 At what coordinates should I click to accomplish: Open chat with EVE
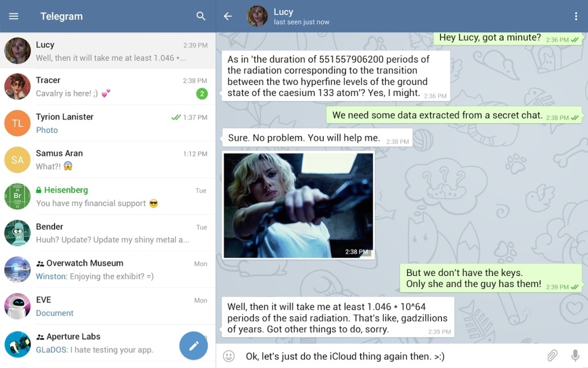[x=107, y=306]
